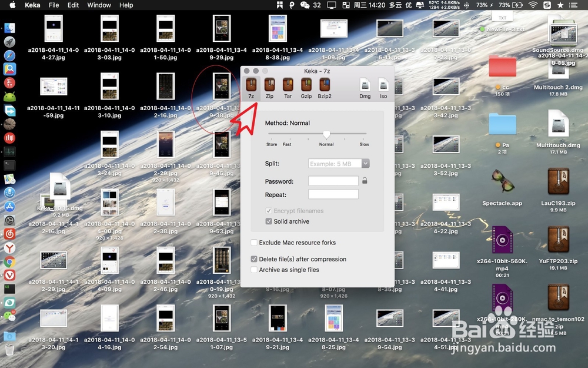
Task: Expand the Split size dropdown arrow
Action: click(366, 163)
